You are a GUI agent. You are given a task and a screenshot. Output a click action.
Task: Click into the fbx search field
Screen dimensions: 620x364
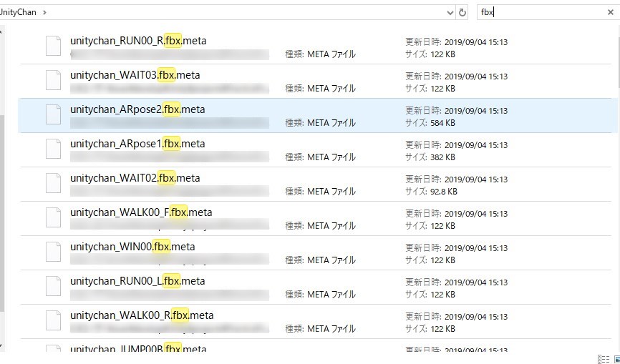[x=541, y=12]
